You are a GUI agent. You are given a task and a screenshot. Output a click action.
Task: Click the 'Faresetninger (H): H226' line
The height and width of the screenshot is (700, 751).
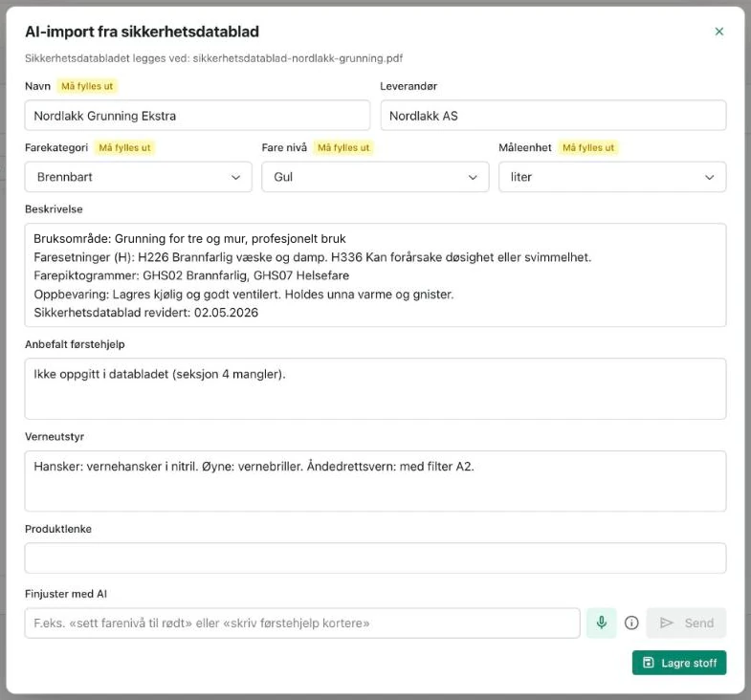(313, 257)
